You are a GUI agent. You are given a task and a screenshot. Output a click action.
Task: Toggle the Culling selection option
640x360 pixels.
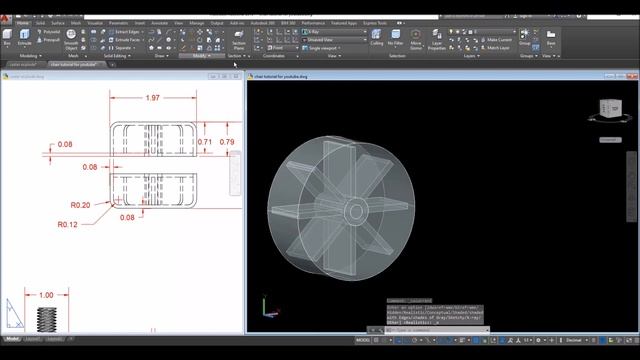[377, 38]
